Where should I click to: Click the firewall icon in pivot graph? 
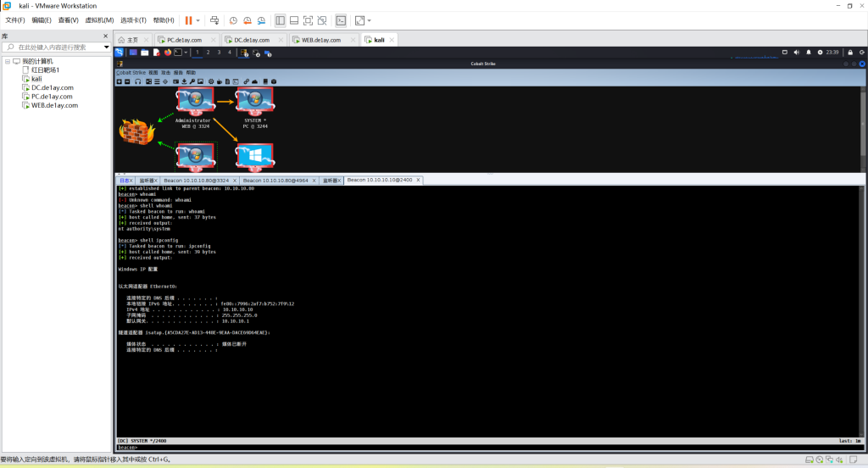[136, 132]
